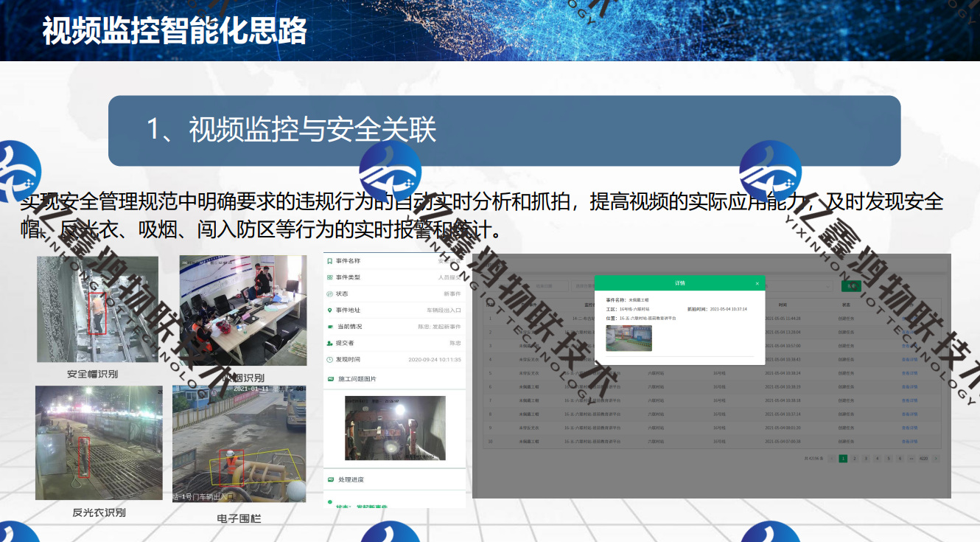Click the 事件地址 value 车辆段出入口

[444, 310]
